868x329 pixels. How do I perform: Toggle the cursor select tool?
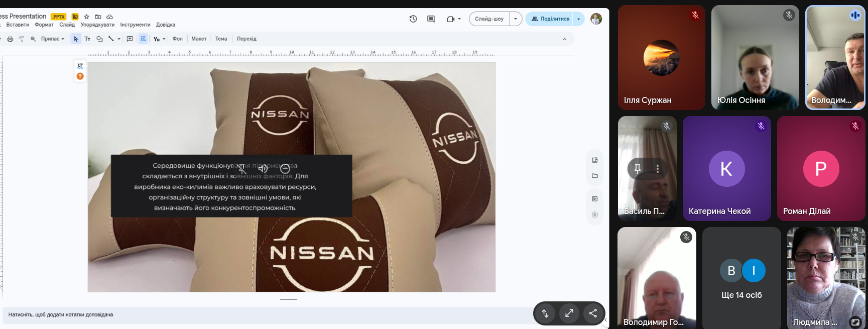pyautogui.click(x=76, y=39)
